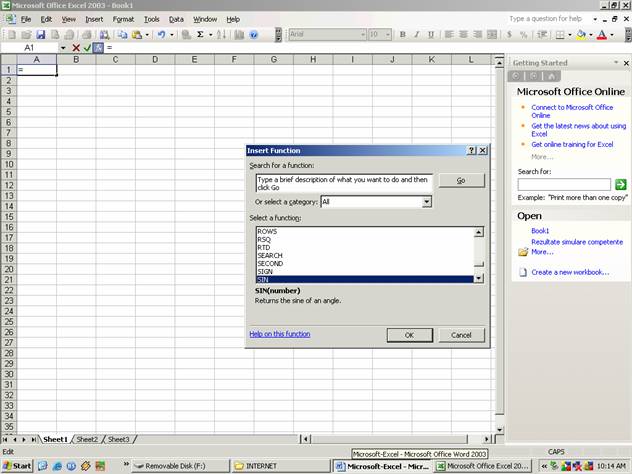This screenshot has width=632, height=474.
Task: Select SIGN in the function list
Action: pos(265,272)
